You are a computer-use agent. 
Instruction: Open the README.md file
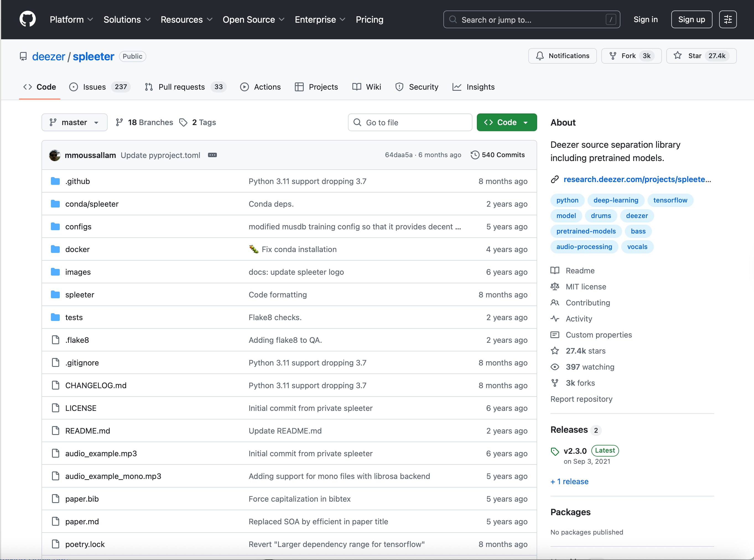[88, 431]
